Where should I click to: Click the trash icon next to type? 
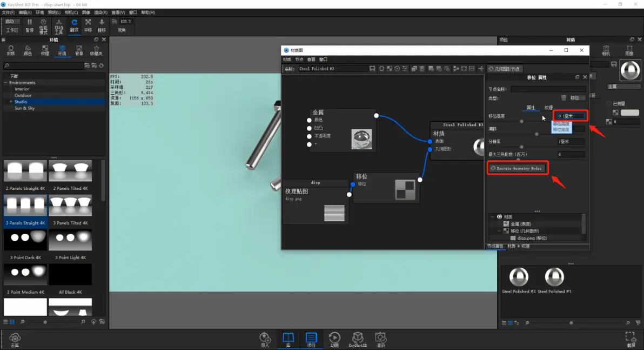[563, 98]
